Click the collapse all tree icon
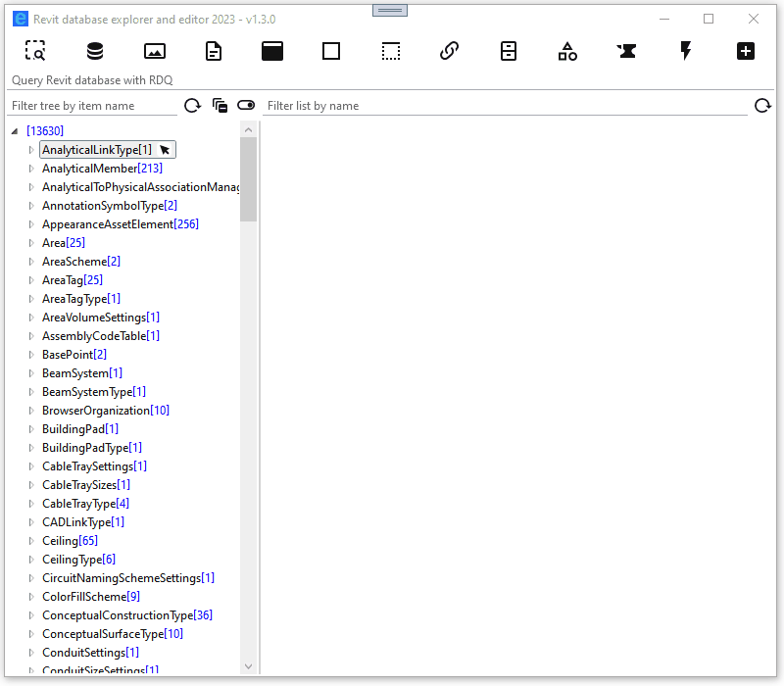Image resolution: width=784 pixels, height=686 pixels. 220,106
